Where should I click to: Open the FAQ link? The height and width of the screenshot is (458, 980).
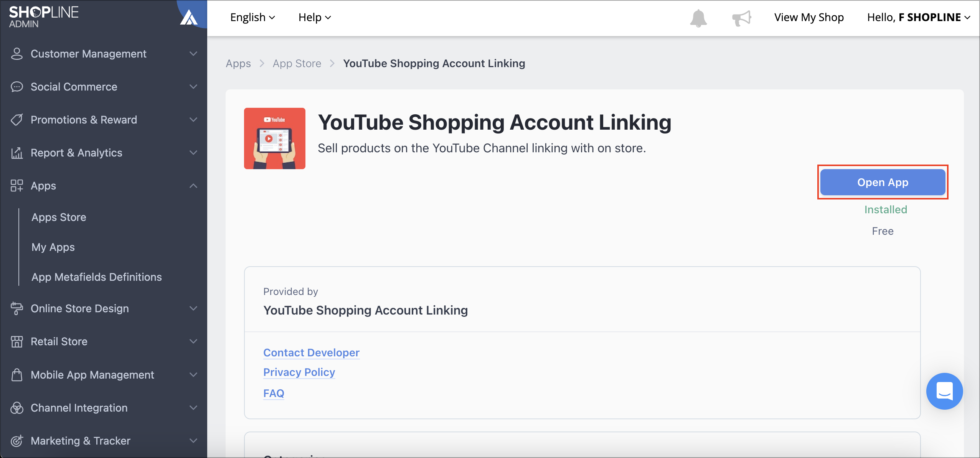[x=274, y=393]
